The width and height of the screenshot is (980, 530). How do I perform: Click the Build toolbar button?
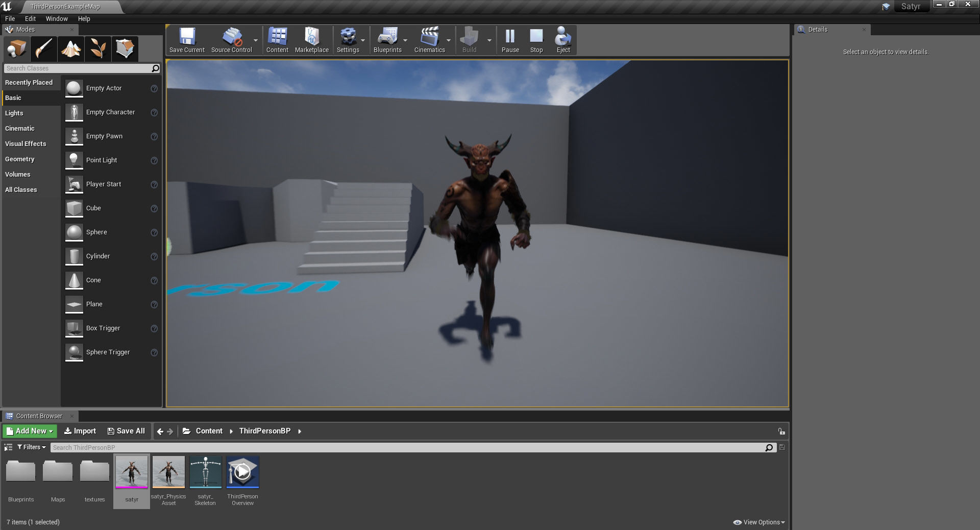(469, 40)
